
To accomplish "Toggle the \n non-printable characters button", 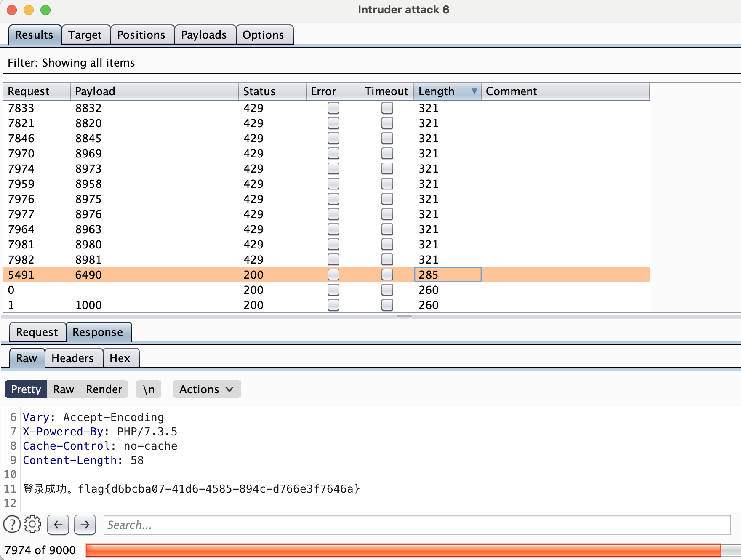I will point(149,389).
